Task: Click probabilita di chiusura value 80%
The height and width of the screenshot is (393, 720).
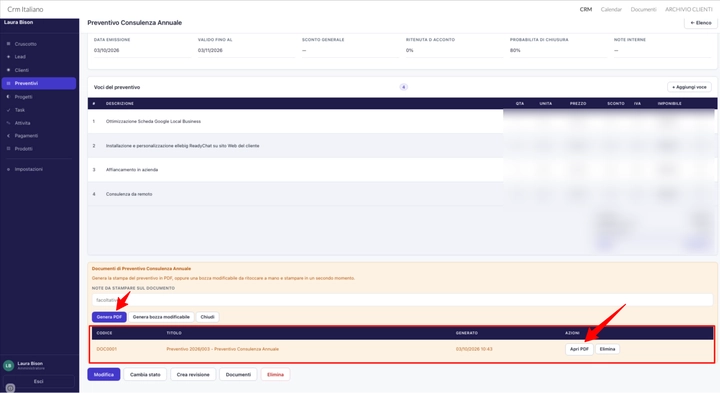Action: coord(515,51)
